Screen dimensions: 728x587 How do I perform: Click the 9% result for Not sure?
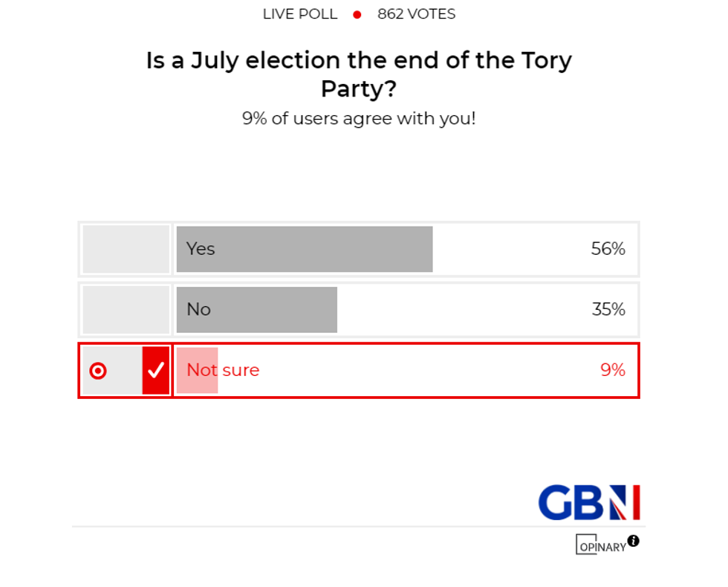[613, 370]
